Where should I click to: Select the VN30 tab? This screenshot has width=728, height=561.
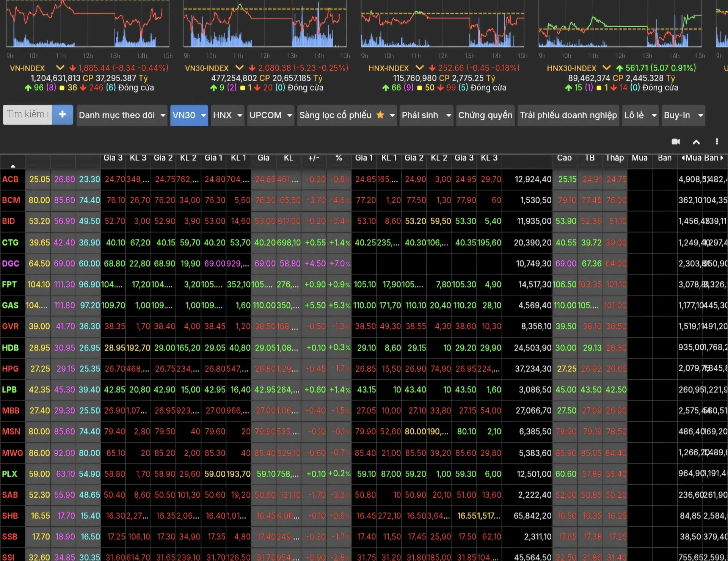(184, 115)
